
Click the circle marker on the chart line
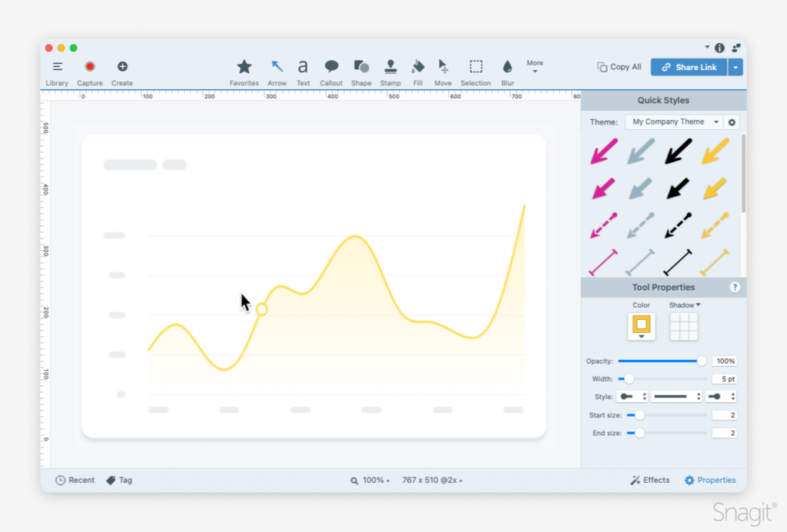tap(261, 309)
